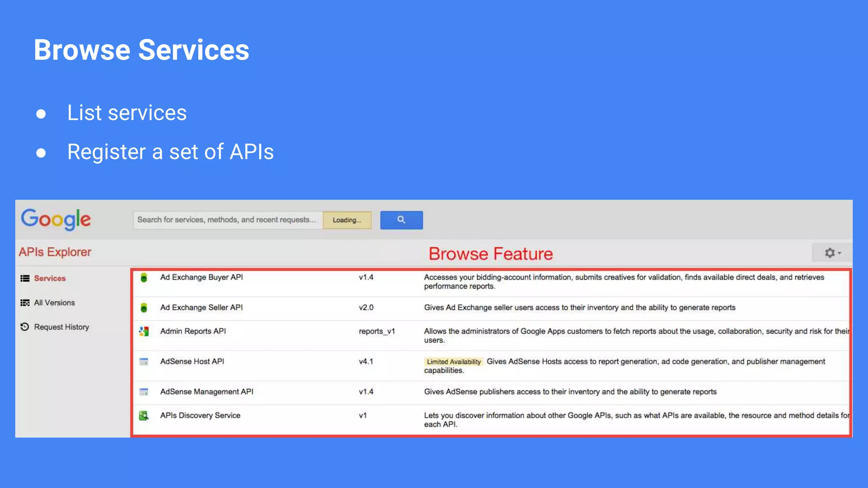
Task: Click the 'Accesses your bidding-account information' description
Action: 624,282
